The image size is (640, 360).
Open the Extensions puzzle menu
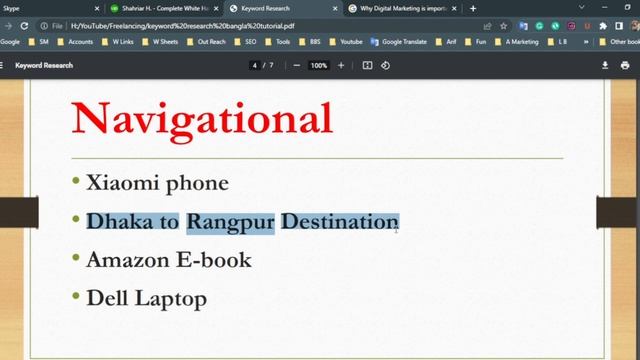click(x=603, y=26)
